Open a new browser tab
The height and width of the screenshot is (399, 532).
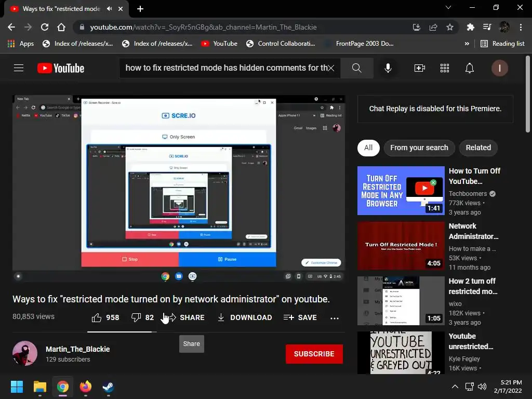coord(140,9)
